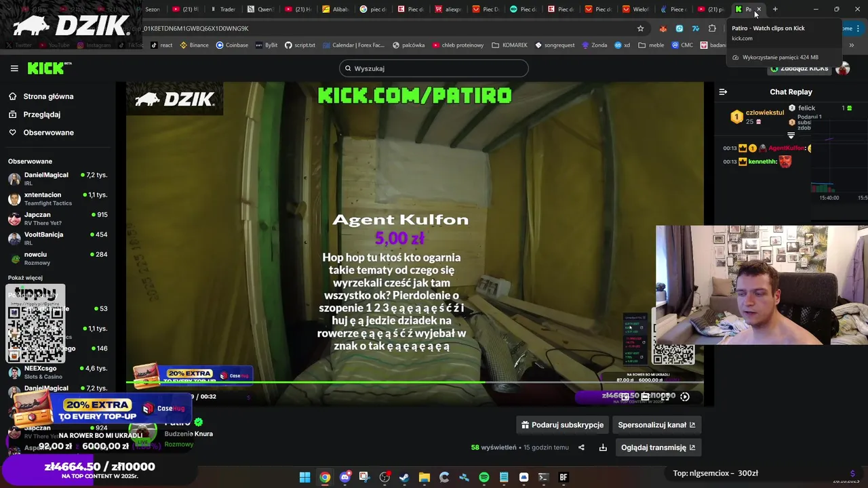Open Coinbase bookmark
The width and height of the screenshot is (868, 488).
[232, 45]
